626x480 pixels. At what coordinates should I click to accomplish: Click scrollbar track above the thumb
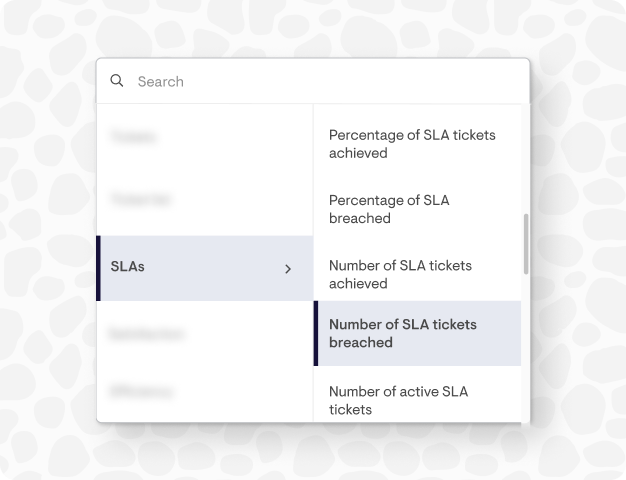click(x=526, y=159)
